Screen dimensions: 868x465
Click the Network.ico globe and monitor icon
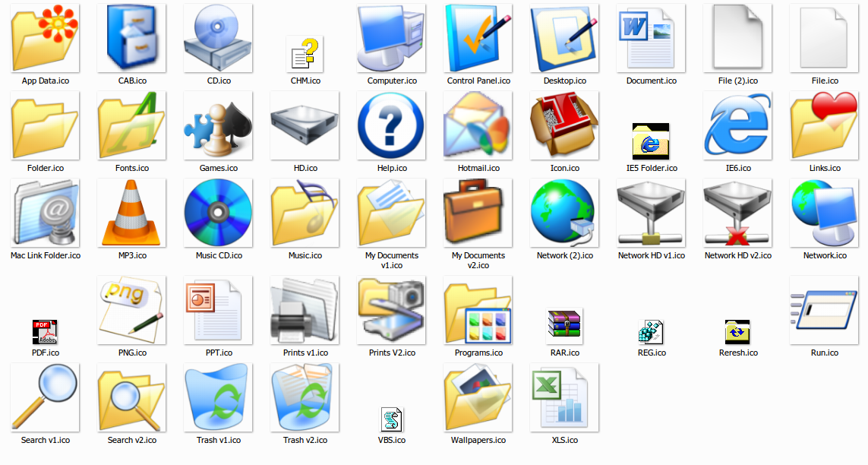pyautogui.click(x=824, y=213)
